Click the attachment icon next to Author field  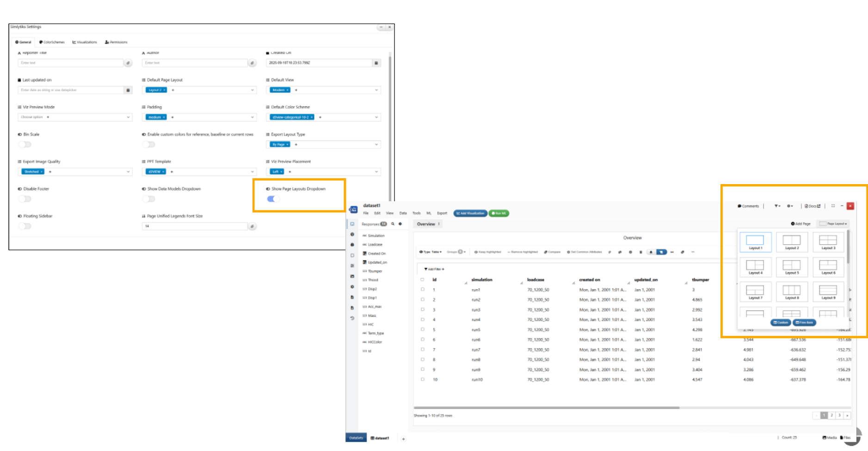252,63
